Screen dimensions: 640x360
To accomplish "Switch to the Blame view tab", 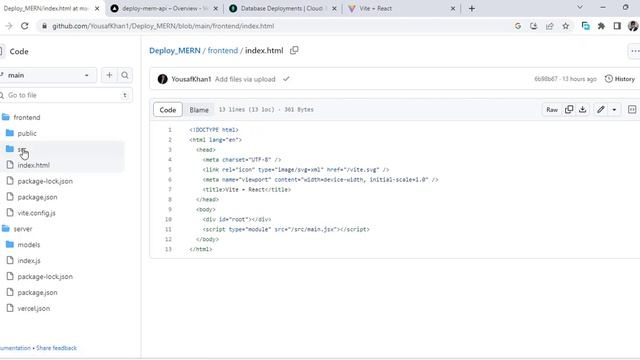I will coord(199,110).
